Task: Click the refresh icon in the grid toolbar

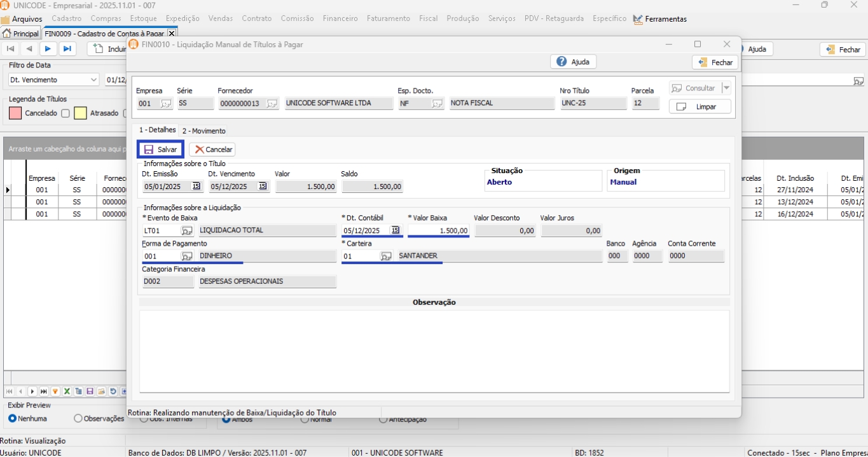Action: tap(113, 391)
